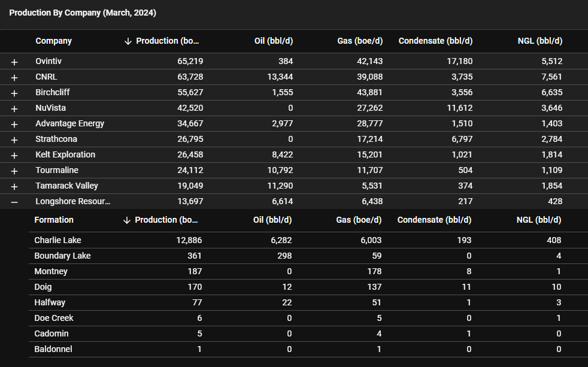
Task: Sort formations by NGL (bbl/d) header
Action: click(x=539, y=220)
